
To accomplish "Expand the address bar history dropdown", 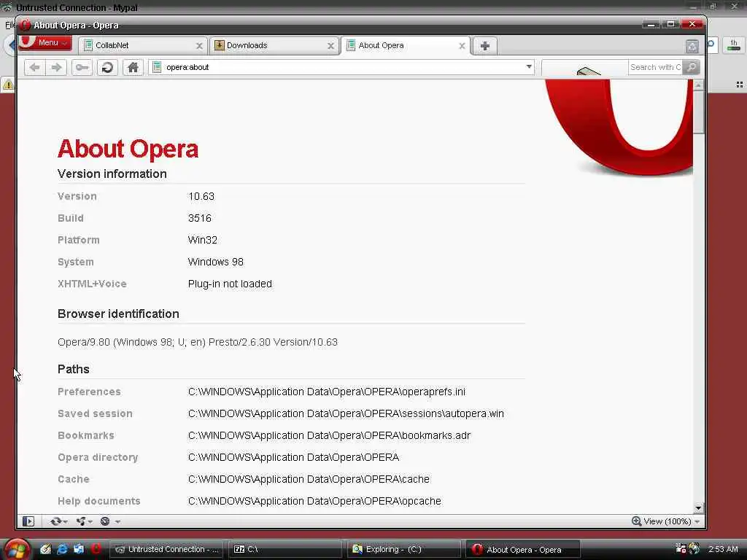I will (529, 66).
